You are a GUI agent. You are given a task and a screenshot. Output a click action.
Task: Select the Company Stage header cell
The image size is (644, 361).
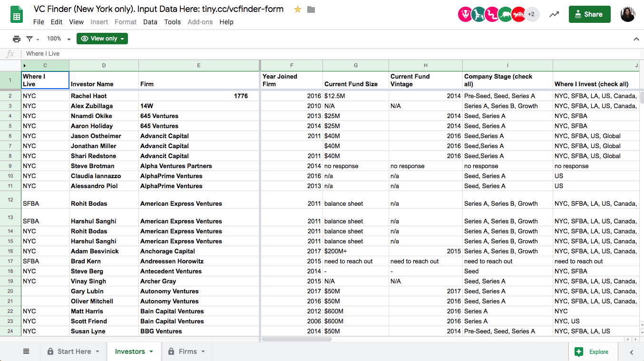pos(507,80)
